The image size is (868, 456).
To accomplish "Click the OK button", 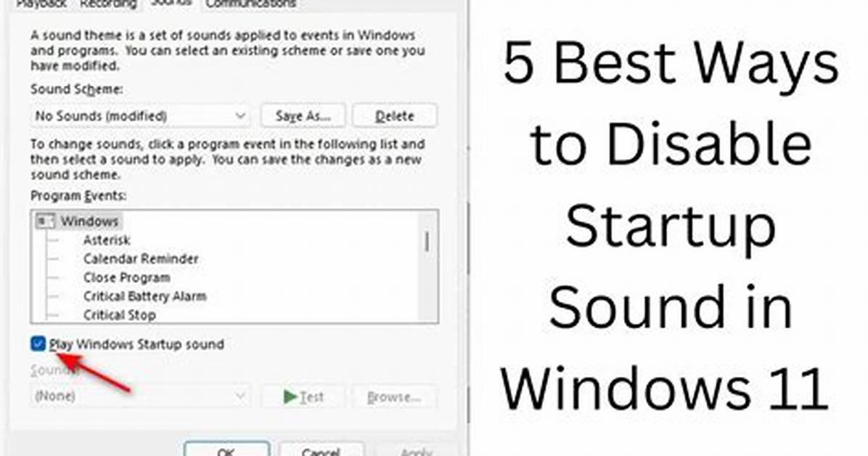I will [x=227, y=449].
